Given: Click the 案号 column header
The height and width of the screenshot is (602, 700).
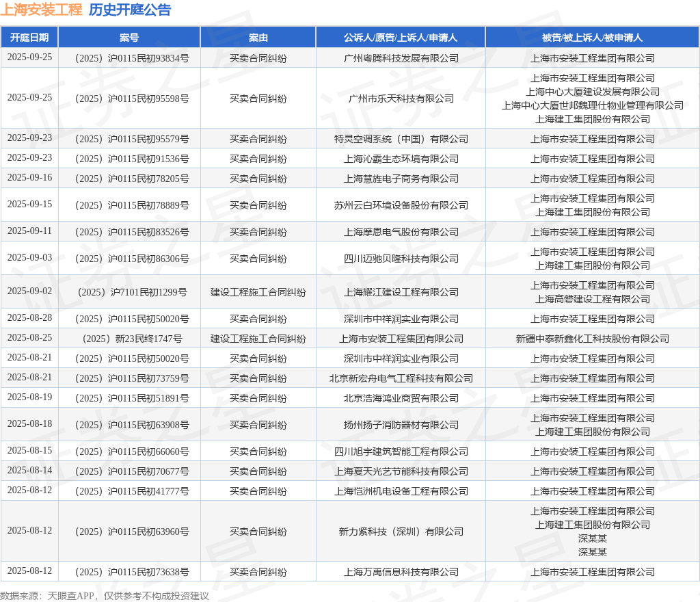Looking at the screenshot, I should (129, 38).
